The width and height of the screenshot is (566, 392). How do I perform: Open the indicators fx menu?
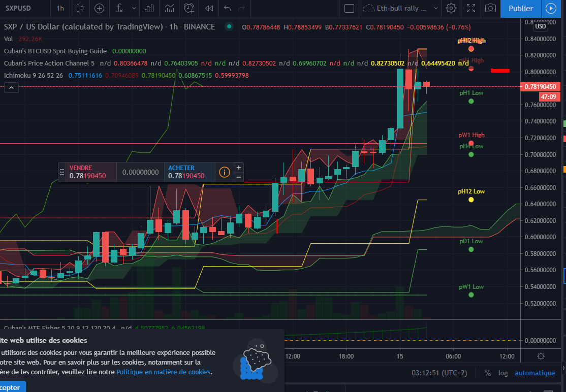119,8
